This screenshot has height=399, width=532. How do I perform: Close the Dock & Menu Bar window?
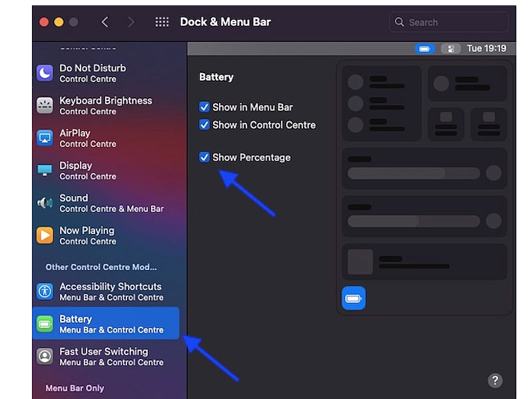[44, 23]
